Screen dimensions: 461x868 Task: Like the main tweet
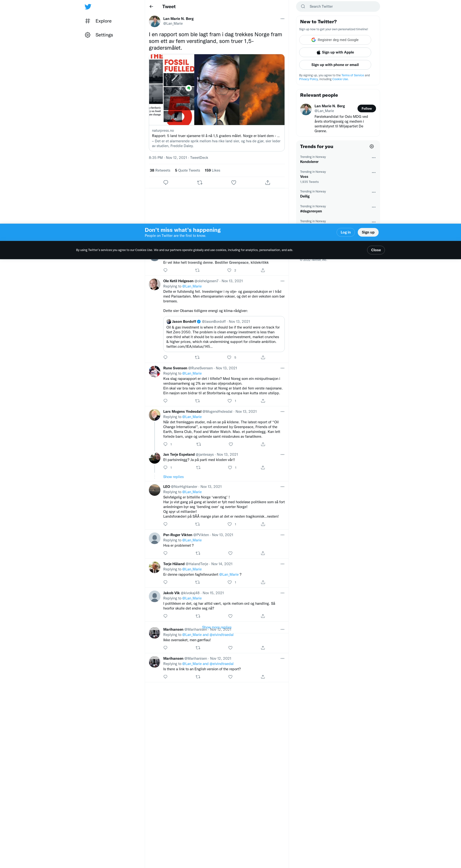tap(234, 183)
